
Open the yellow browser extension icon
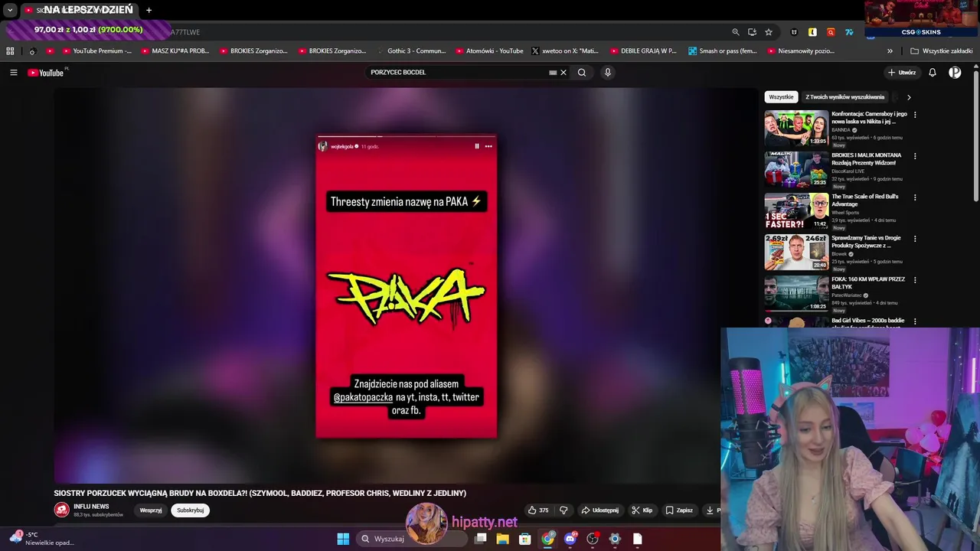[x=812, y=32]
